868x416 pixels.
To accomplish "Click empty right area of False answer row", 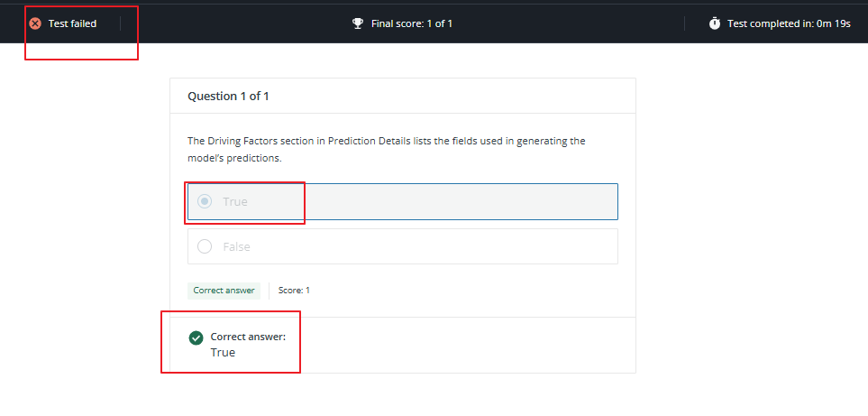I will click(x=496, y=246).
